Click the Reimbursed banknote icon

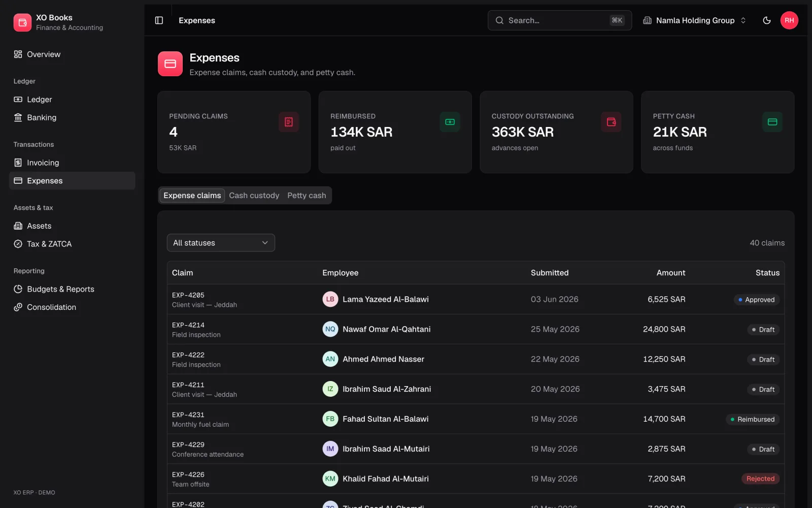click(450, 122)
